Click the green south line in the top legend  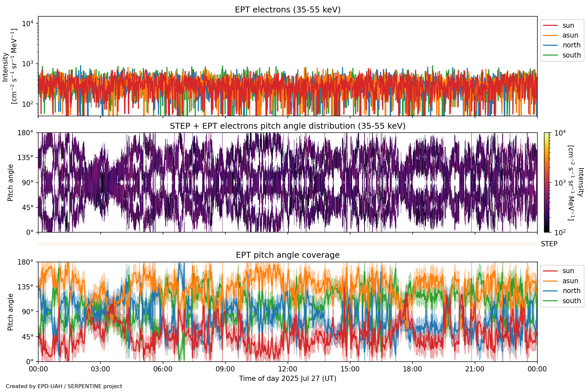coord(550,55)
